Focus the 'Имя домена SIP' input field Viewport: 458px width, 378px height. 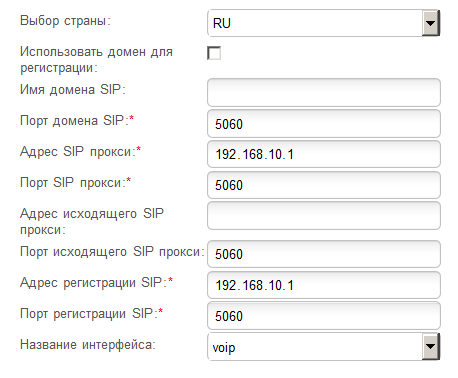[324, 92]
